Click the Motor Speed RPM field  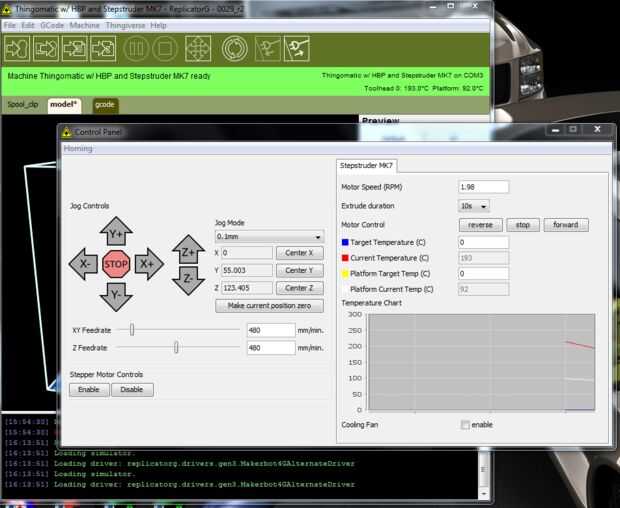[x=483, y=187]
